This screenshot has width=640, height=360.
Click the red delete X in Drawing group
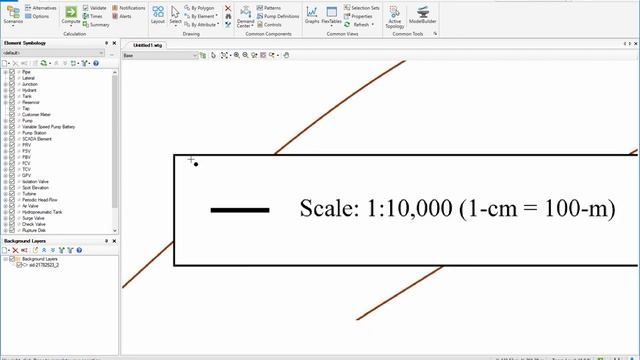coord(228,8)
